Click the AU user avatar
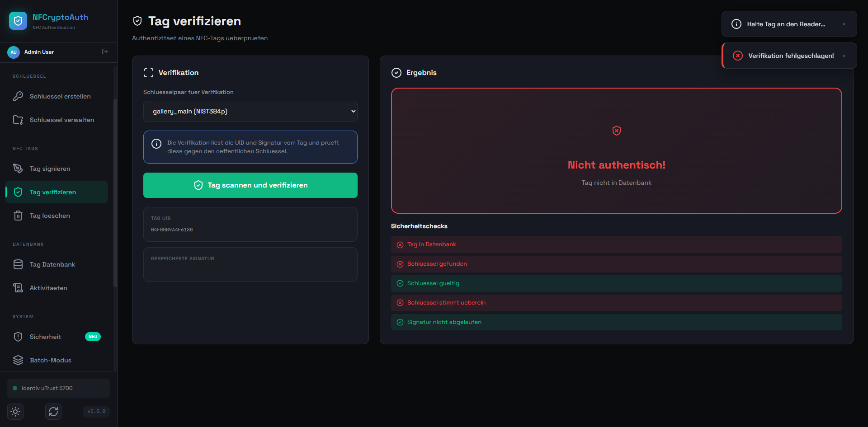Image resolution: width=868 pixels, height=427 pixels. (14, 52)
